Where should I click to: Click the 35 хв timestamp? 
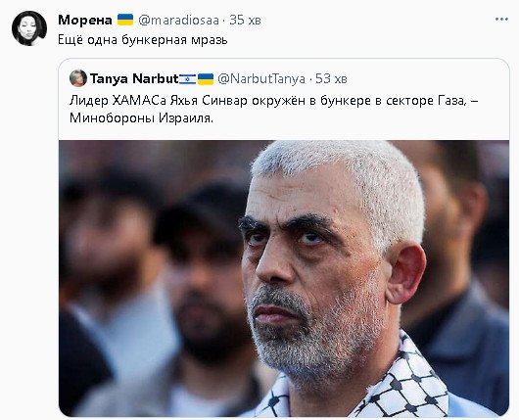(245, 21)
